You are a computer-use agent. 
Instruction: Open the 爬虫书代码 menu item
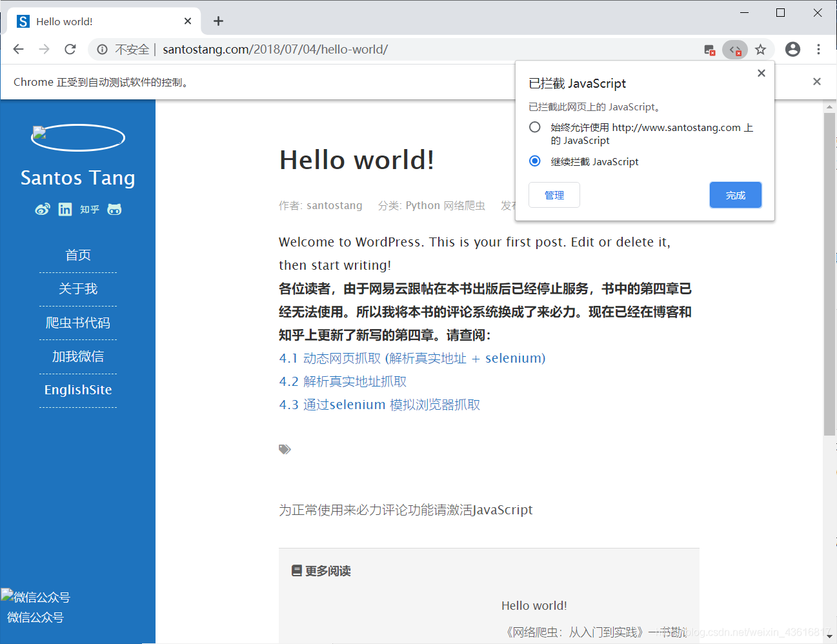[x=78, y=323]
